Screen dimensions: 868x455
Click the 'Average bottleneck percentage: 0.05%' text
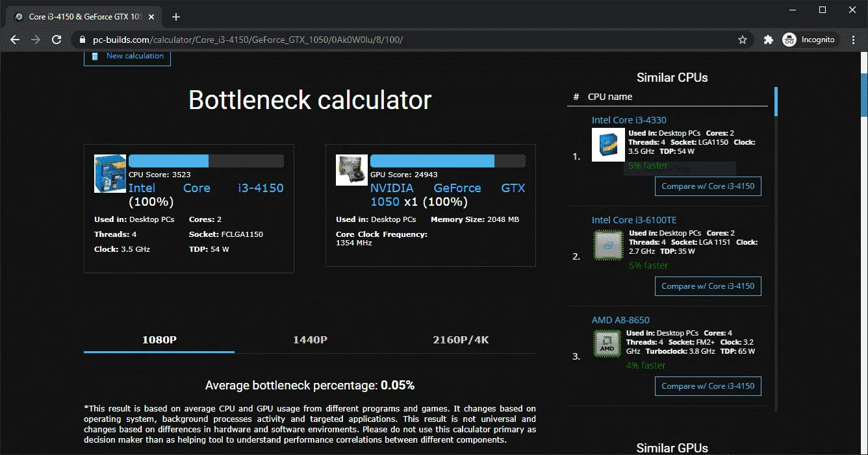(310, 386)
